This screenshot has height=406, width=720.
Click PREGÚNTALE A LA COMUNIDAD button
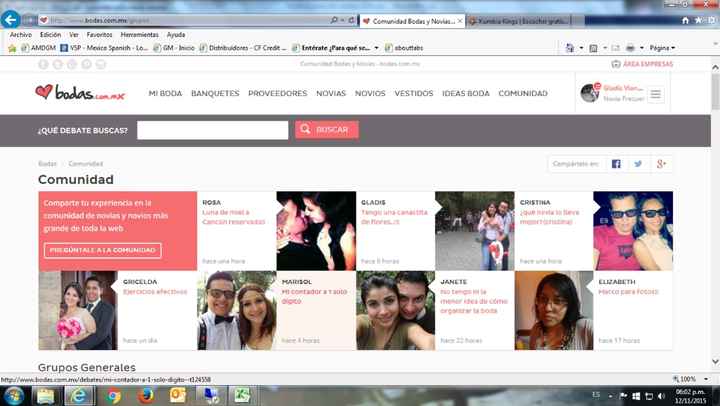pyautogui.click(x=103, y=250)
